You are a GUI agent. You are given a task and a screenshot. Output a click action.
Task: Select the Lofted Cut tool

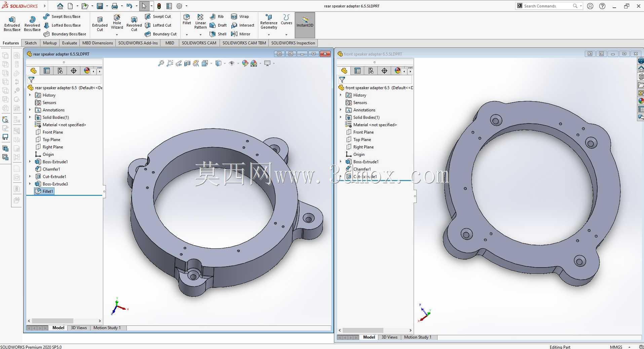point(158,25)
